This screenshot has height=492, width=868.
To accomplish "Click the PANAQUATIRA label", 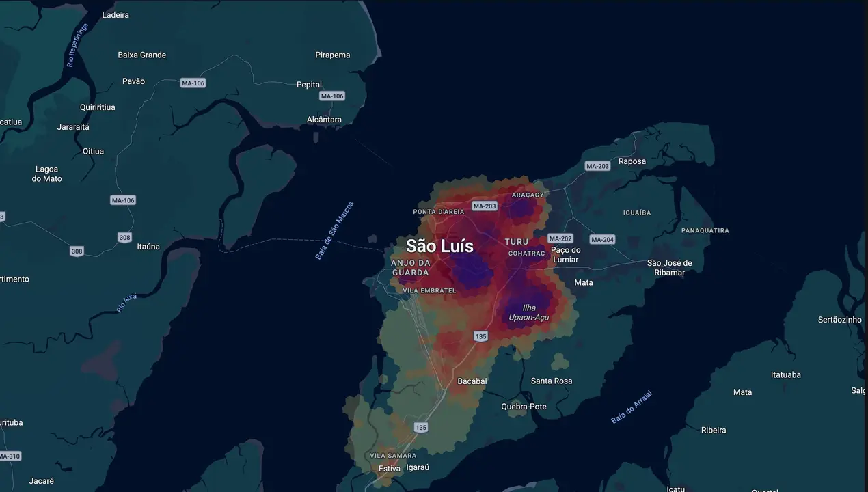I will (705, 230).
